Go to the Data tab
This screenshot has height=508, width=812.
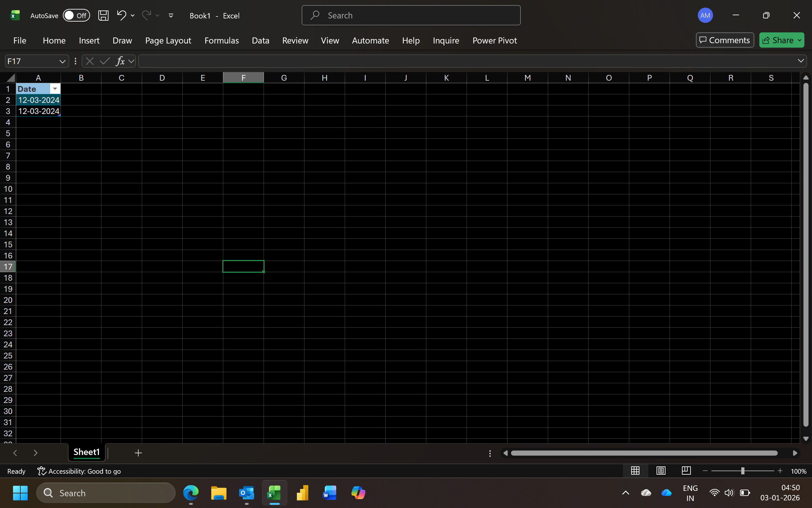(x=260, y=40)
